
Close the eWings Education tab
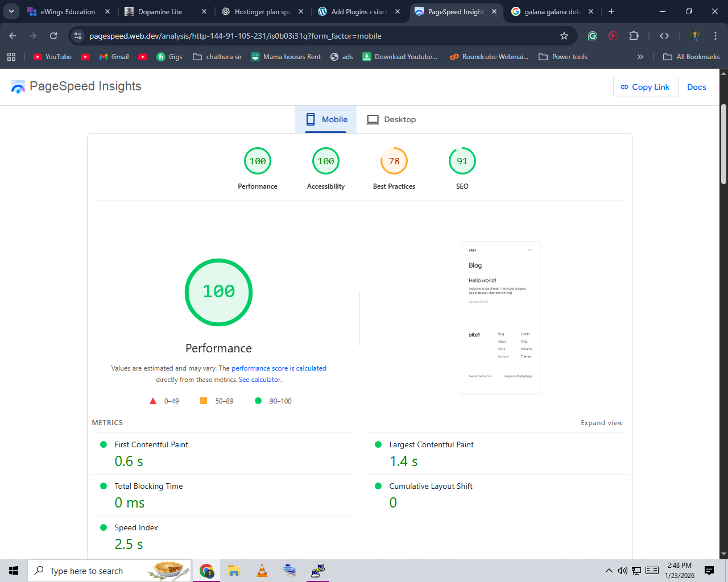click(107, 11)
